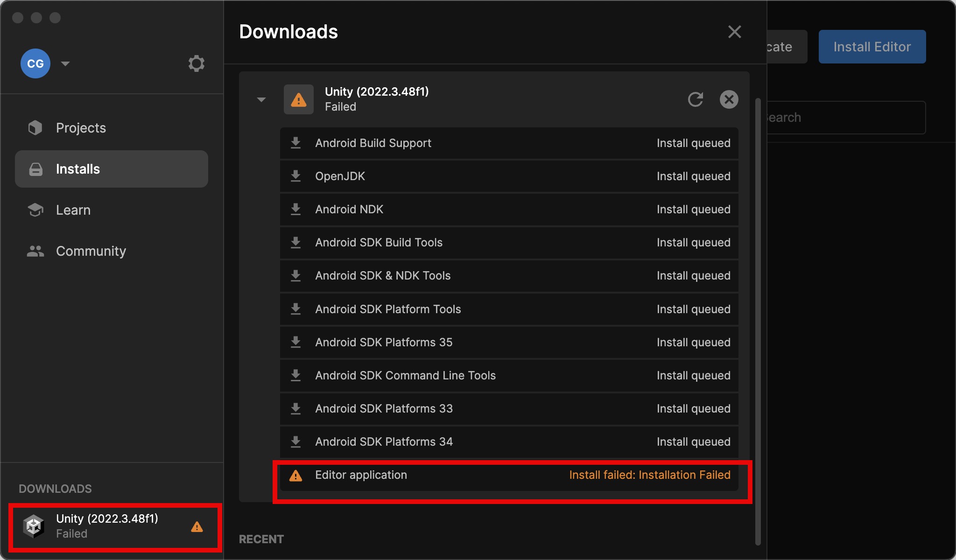The width and height of the screenshot is (956, 560).
Task: Click the warning icon on Editor application row
Action: pos(296,475)
